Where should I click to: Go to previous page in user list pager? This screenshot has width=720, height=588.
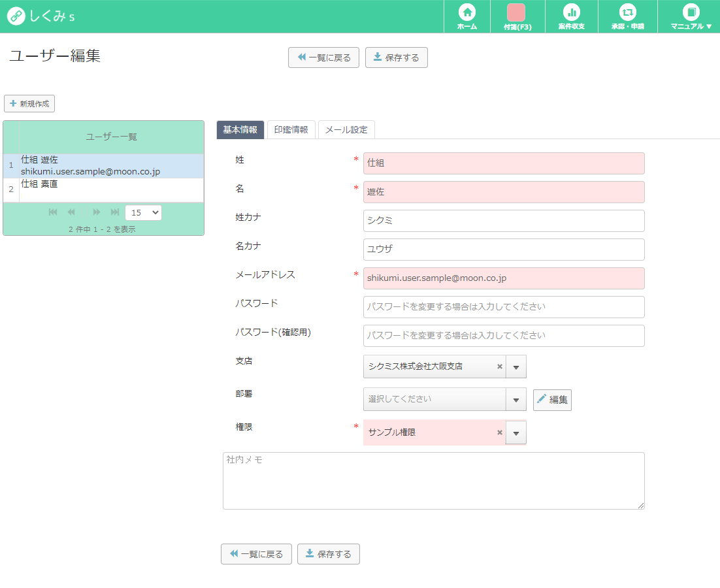71,212
